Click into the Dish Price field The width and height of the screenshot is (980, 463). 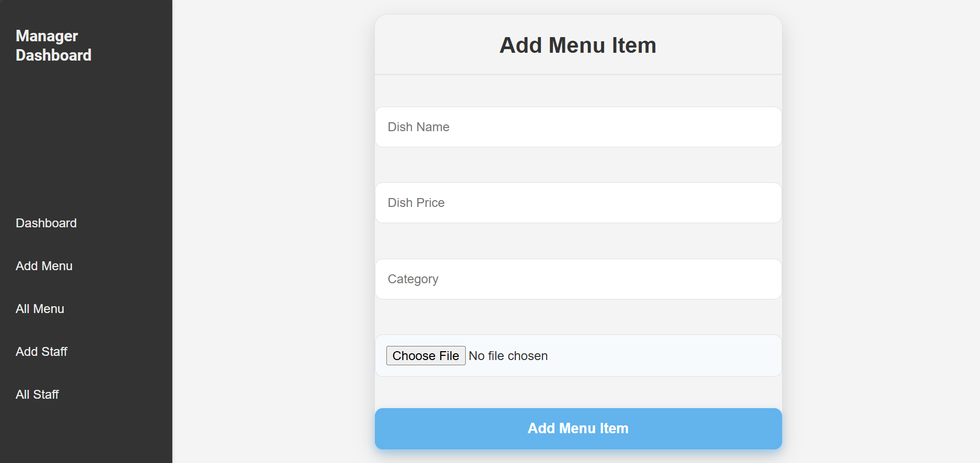[578, 203]
